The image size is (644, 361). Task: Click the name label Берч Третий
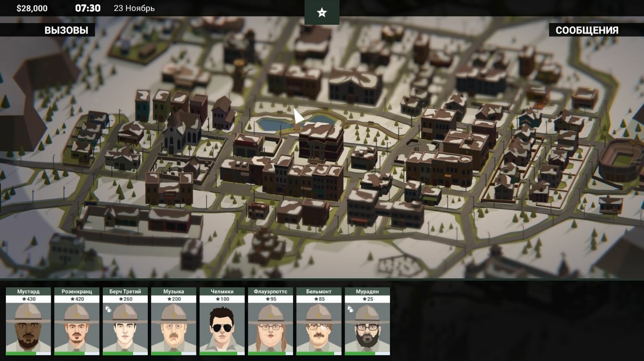pos(125,291)
